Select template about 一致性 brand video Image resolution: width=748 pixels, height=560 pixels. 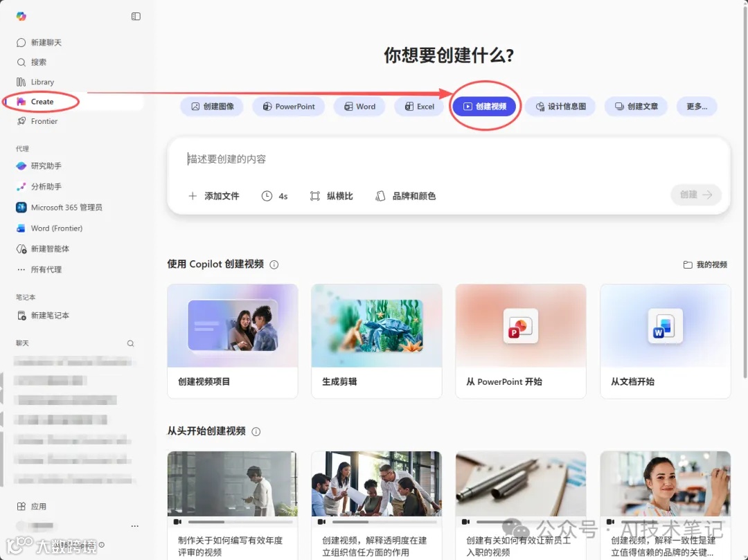tap(665, 505)
